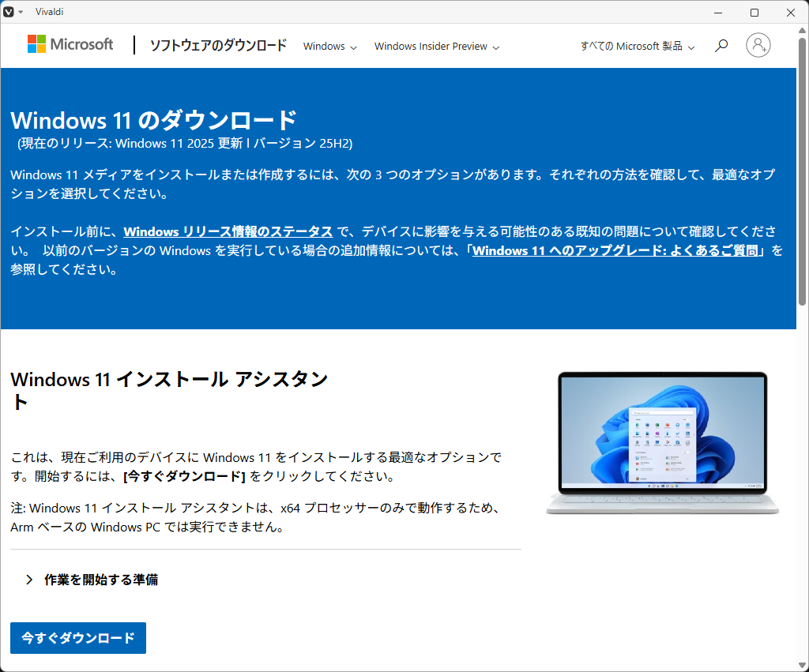Viewport: 809px width, 672px height.
Task: Expand 作業を開始する準備 section
Action: click(92, 580)
